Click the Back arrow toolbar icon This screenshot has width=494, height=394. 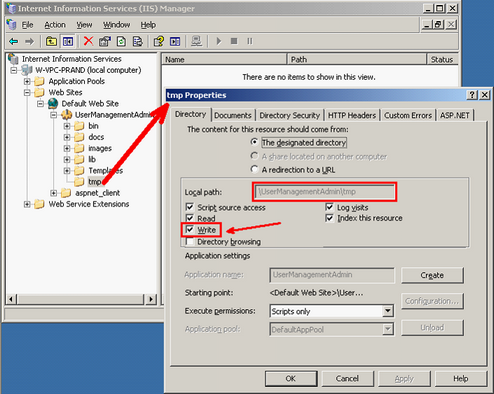(14, 41)
